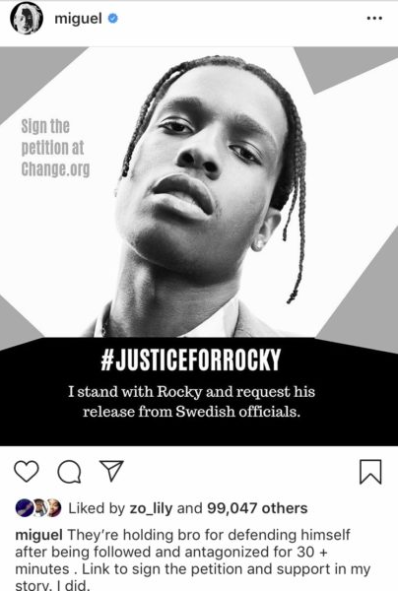The height and width of the screenshot is (599, 405).
Task: Click the blue verified badge
Action: (x=113, y=18)
